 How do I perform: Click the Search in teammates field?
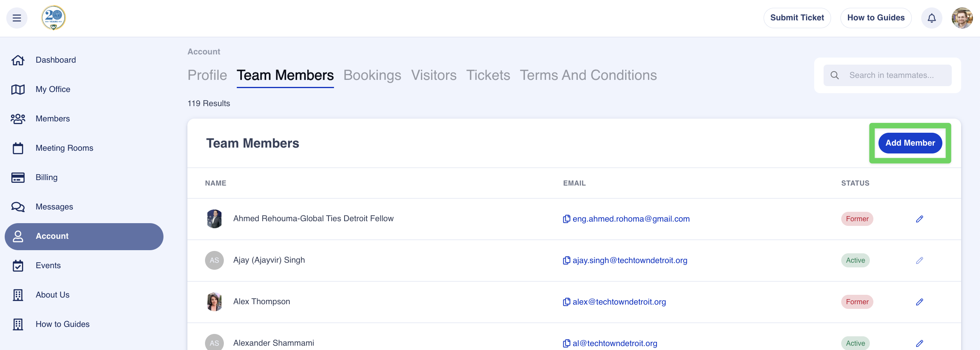pos(891,75)
